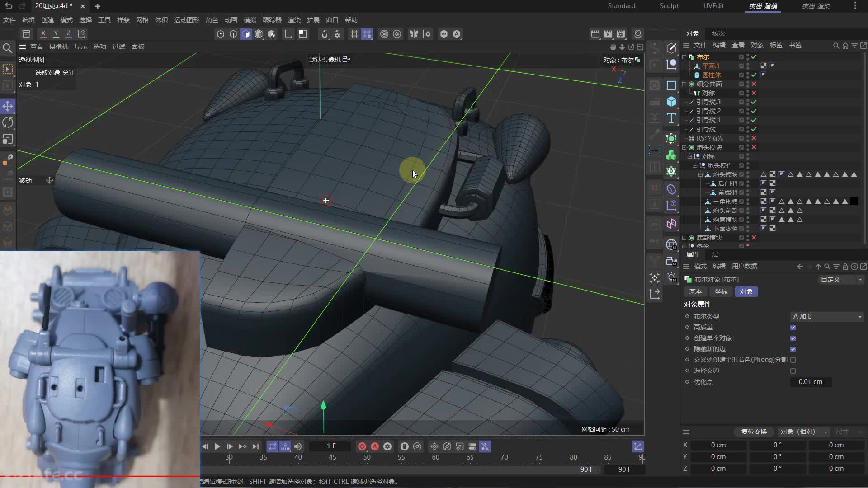Switch to Polygons mode icon
The image size is (868, 488).
click(245, 34)
